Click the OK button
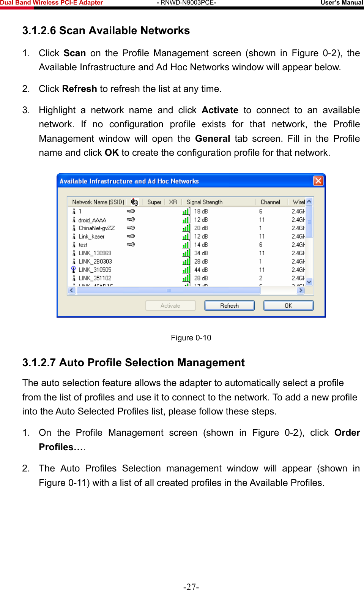This screenshot has height=590, width=364. point(288,305)
